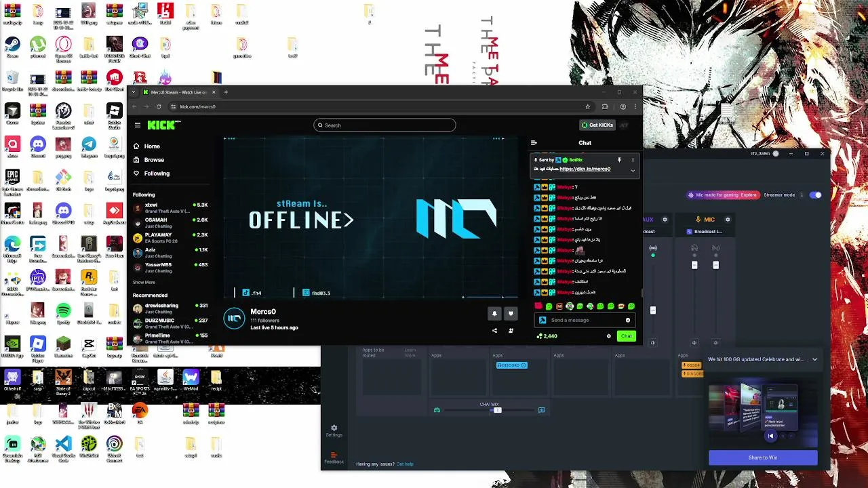Adjust the CHATMIX slider handle
This screenshot has height=488, width=868.
[497, 410]
